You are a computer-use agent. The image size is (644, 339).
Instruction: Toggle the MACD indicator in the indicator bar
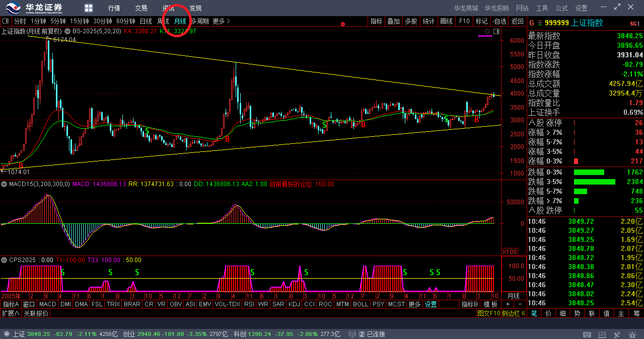48,304
